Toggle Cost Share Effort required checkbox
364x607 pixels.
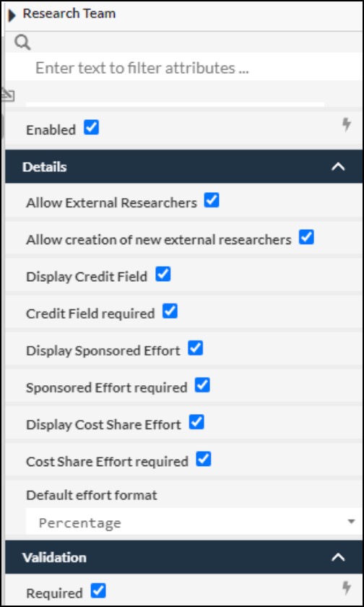[204, 459]
